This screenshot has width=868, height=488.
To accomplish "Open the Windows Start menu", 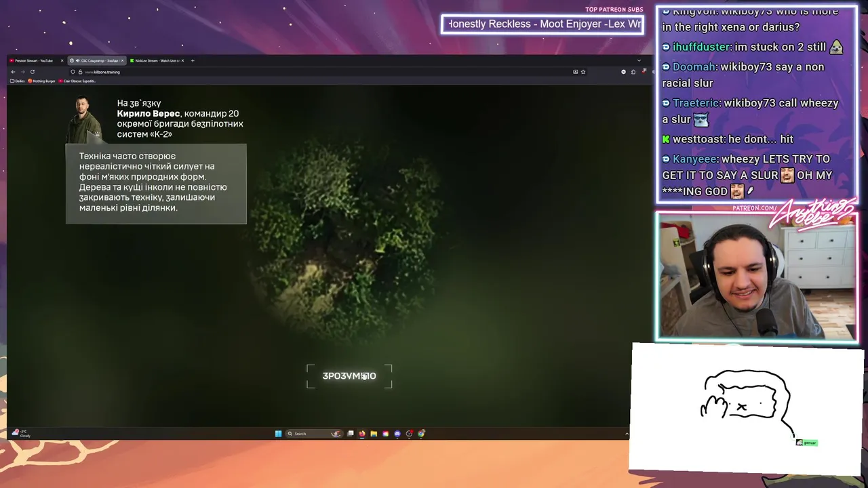I will (278, 434).
